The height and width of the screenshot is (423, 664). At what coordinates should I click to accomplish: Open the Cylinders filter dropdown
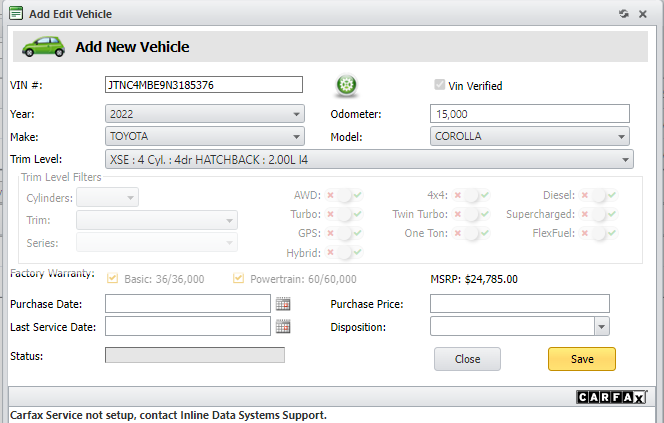[x=108, y=197]
